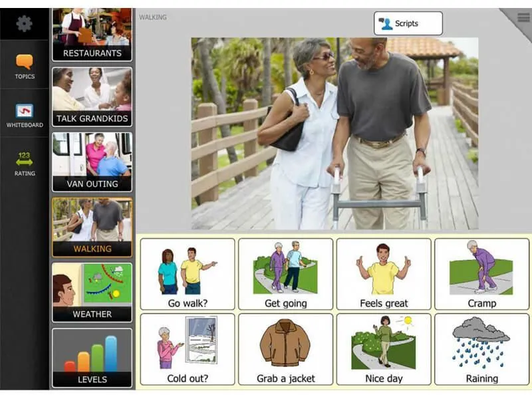
Task: Choose the Talk Grandkids topic
Action: click(92, 97)
